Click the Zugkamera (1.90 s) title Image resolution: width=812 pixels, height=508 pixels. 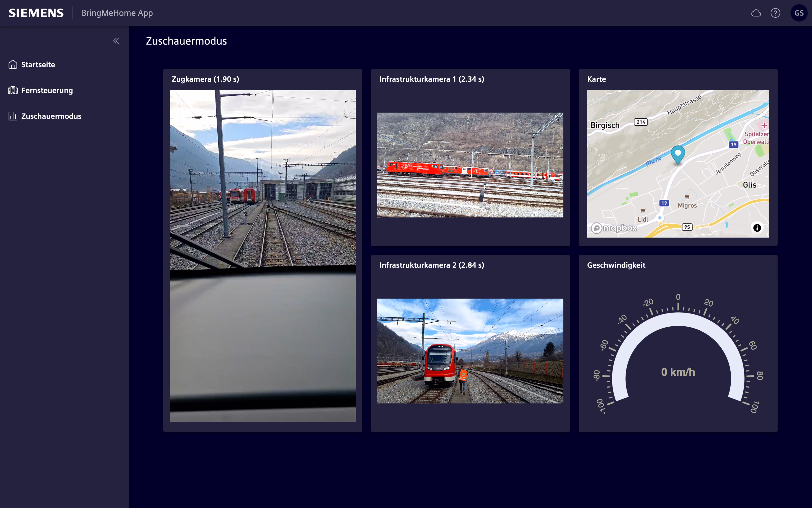click(205, 79)
